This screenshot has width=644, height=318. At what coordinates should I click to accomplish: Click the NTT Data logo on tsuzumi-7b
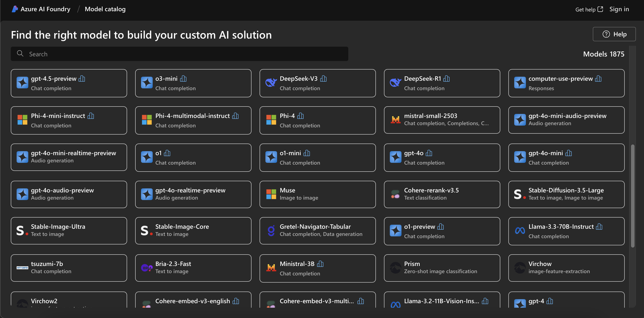22,268
